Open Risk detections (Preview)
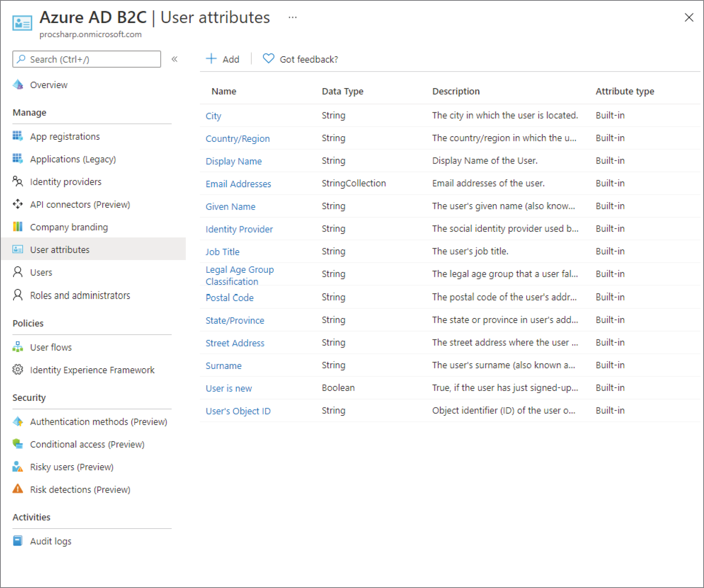The image size is (704, 588). (80, 489)
